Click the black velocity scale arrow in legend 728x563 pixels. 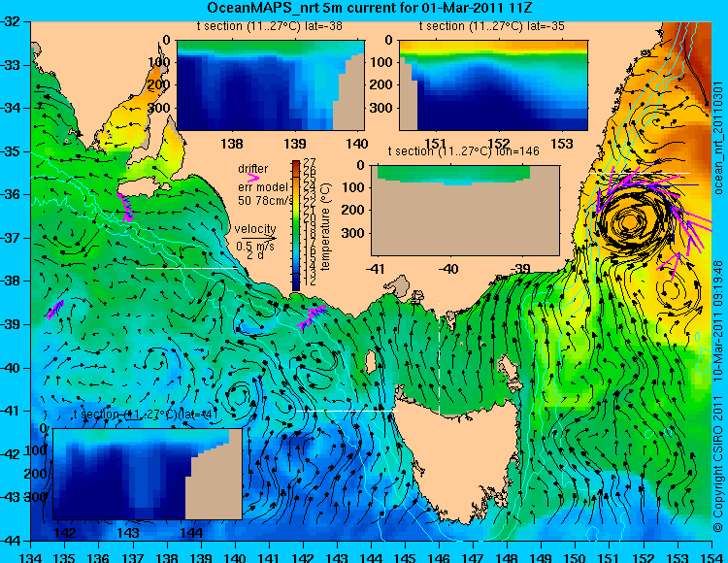(258, 239)
